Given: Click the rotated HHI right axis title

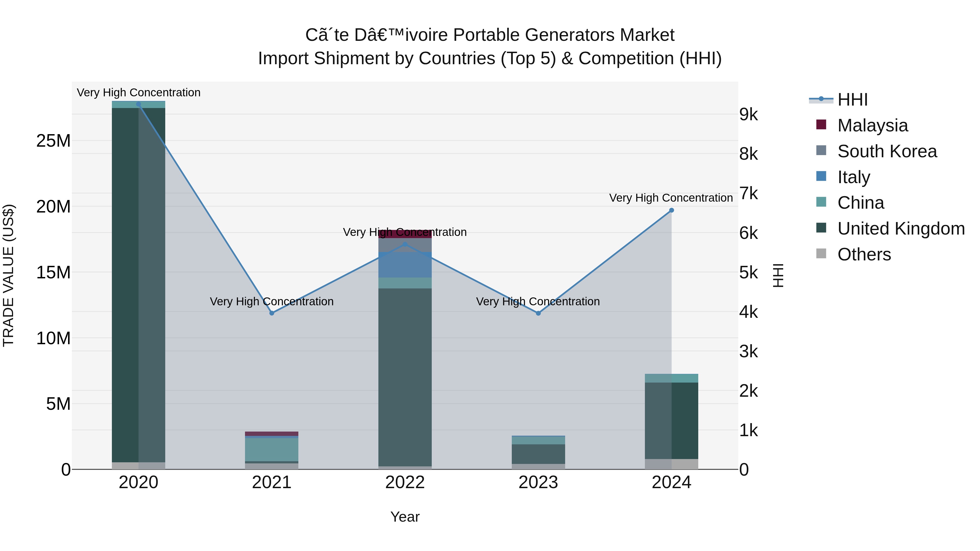Looking at the screenshot, I should click(x=778, y=276).
